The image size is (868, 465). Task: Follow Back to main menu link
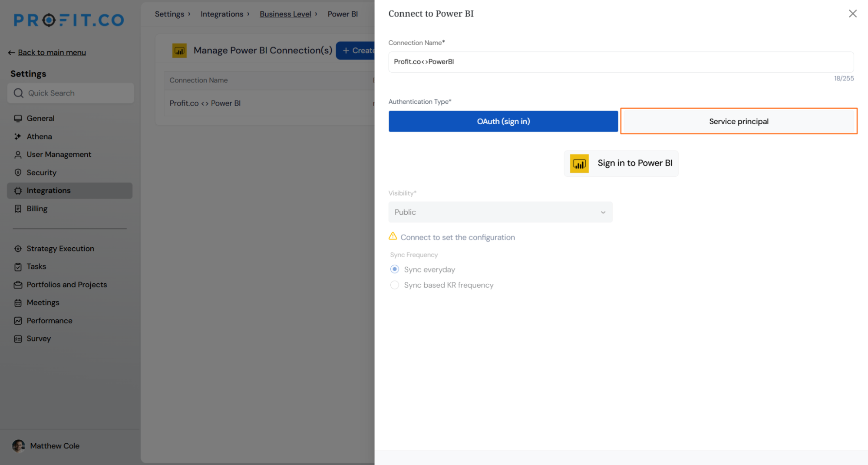(52, 53)
